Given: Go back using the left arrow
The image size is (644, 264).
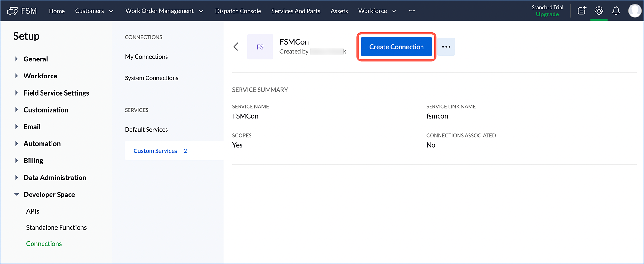Looking at the screenshot, I should click(x=236, y=47).
